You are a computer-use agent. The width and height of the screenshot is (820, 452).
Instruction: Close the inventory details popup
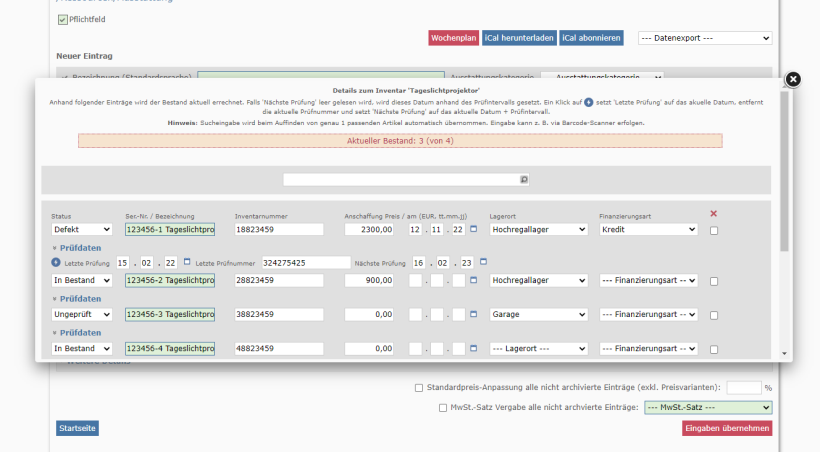click(792, 80)
